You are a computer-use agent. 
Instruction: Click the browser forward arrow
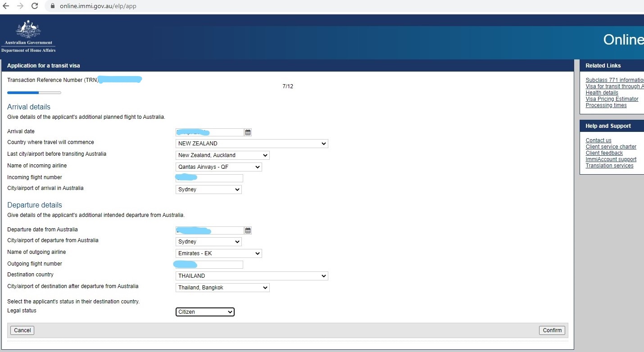[20, 6]
